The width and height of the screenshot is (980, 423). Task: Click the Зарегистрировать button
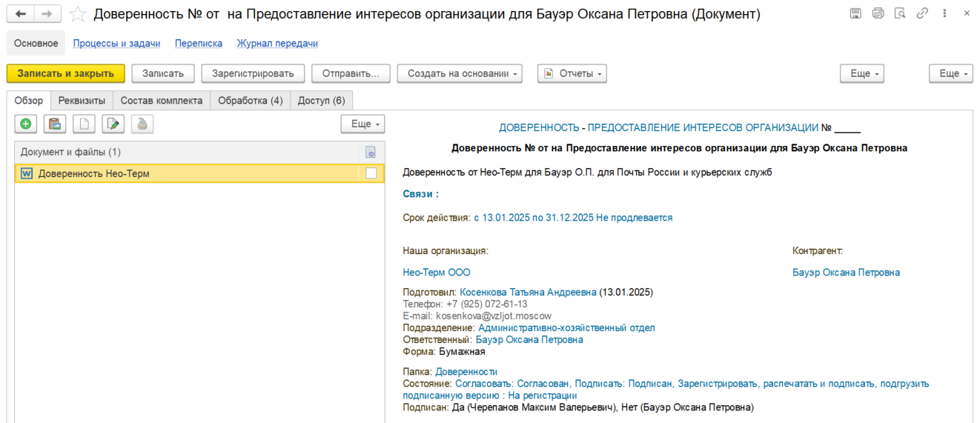coord(253,73)
